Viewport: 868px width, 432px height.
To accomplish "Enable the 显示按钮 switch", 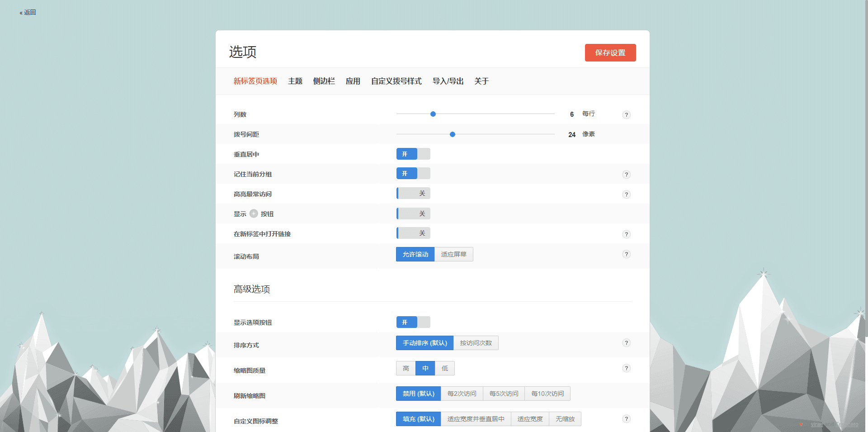I will coord(413,214).
